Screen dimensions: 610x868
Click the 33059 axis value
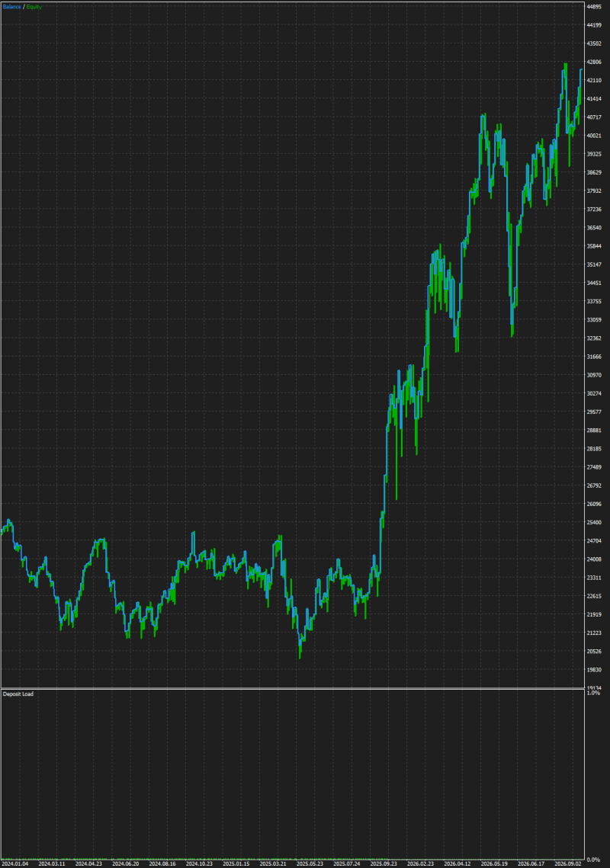coord(594,319)
